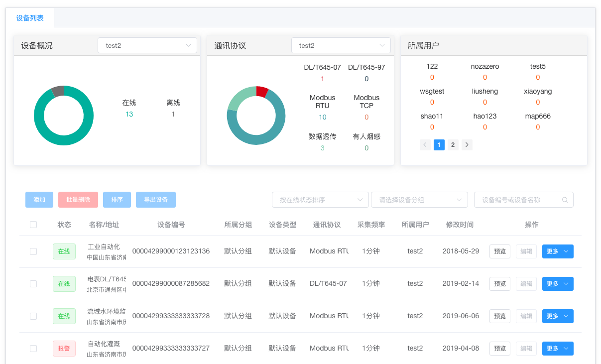Click the Modbus RTU count 10

click(323, 118)
